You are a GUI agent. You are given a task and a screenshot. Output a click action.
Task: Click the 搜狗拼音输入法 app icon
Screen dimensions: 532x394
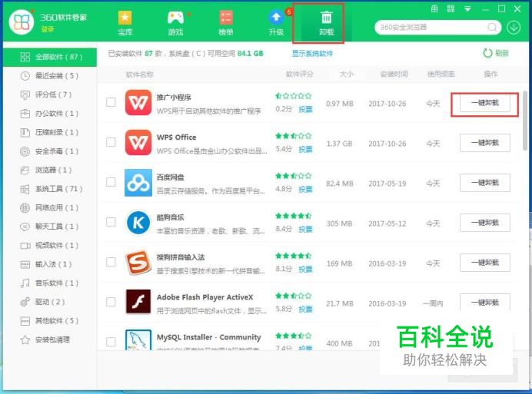(138, 263)
